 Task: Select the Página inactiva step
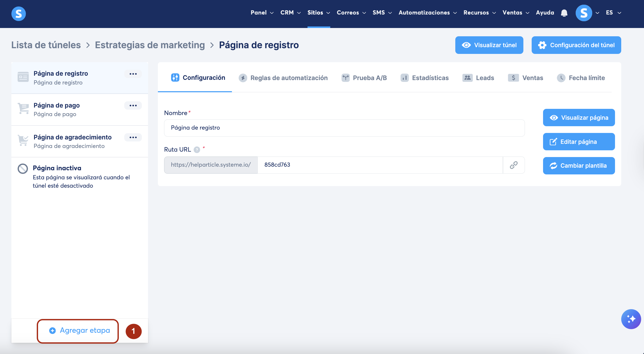click(57, 168)
